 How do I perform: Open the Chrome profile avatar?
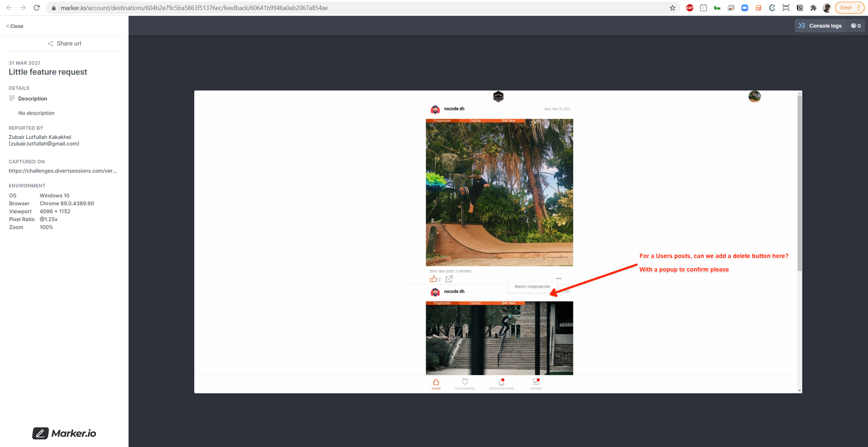(x=827, y=8)
